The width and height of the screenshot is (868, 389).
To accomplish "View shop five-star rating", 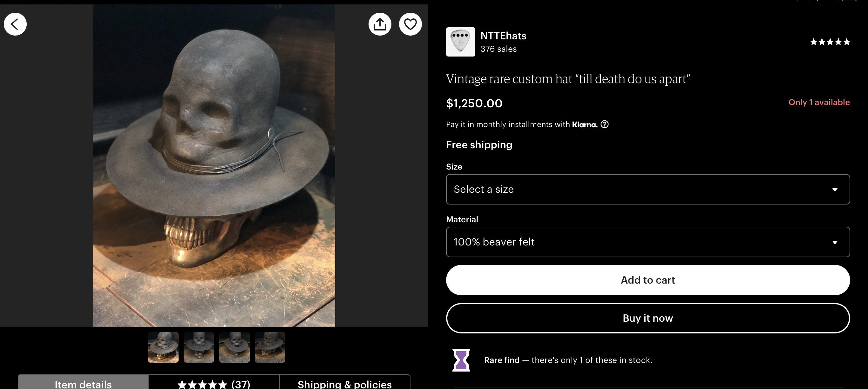I will click(x=830, y=42).
